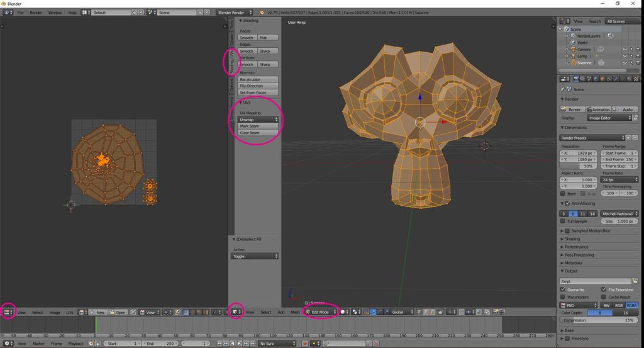Open the Edit Mode dropdown
Image resolution: width=644 pixels, height=348 pixels.
321,312
